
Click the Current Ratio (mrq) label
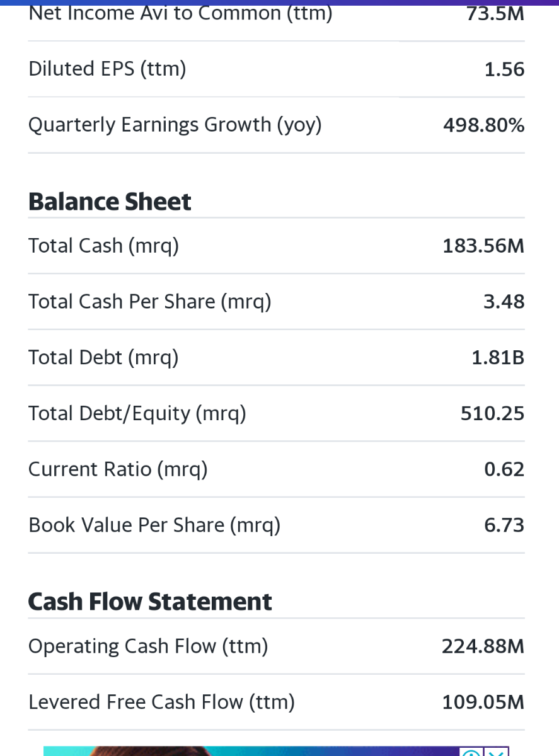118,469
